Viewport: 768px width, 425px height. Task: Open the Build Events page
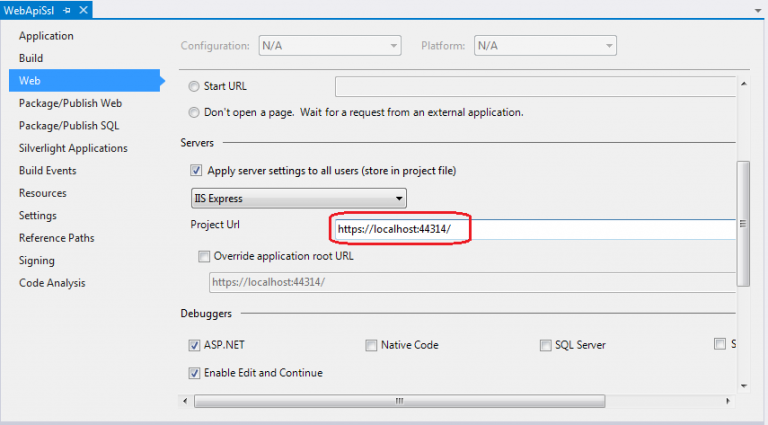48,171
